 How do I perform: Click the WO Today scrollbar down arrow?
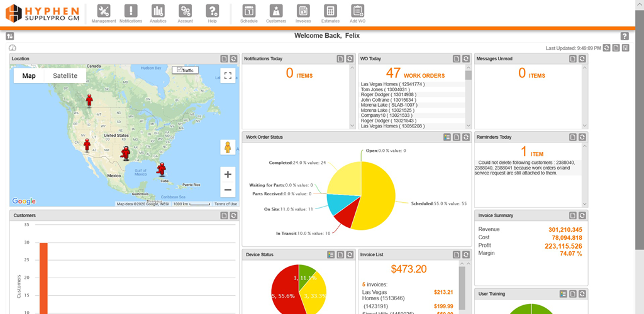(x=468, y=126)
